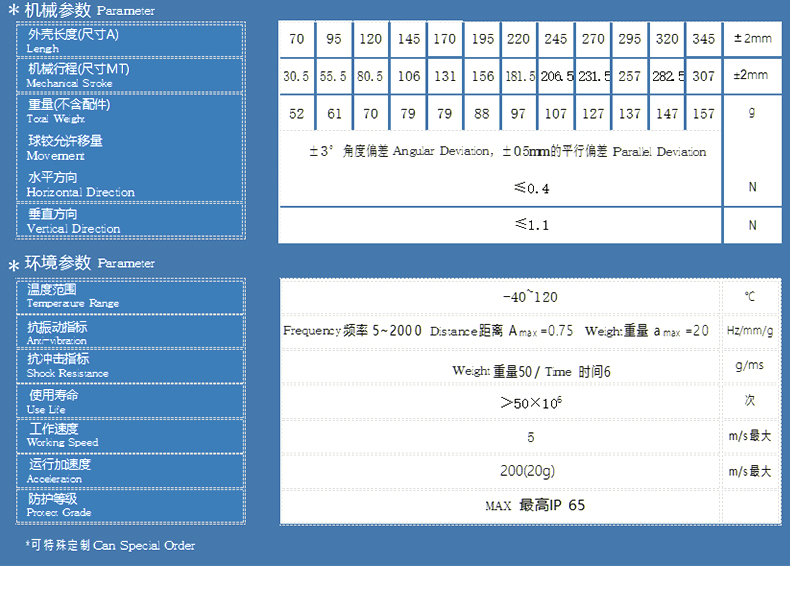Click weight cell value 70
The image size is (790, 591).
pos(370,113)
